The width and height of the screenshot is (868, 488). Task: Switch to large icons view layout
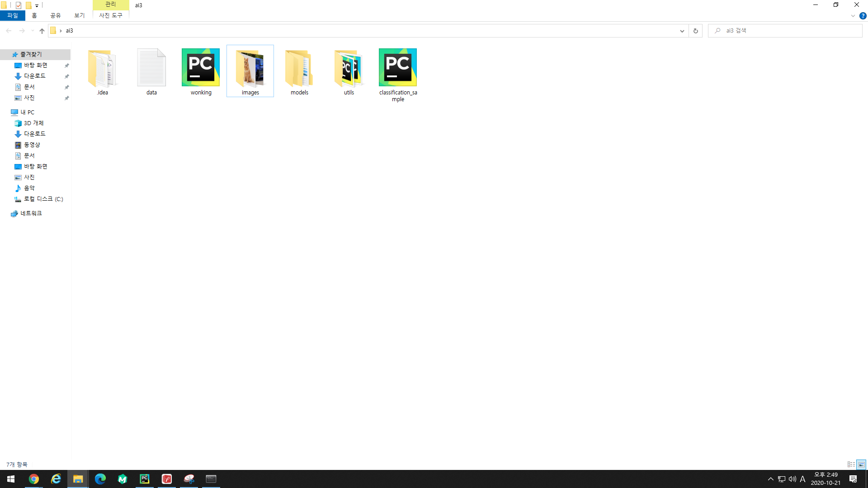[861, 465]
